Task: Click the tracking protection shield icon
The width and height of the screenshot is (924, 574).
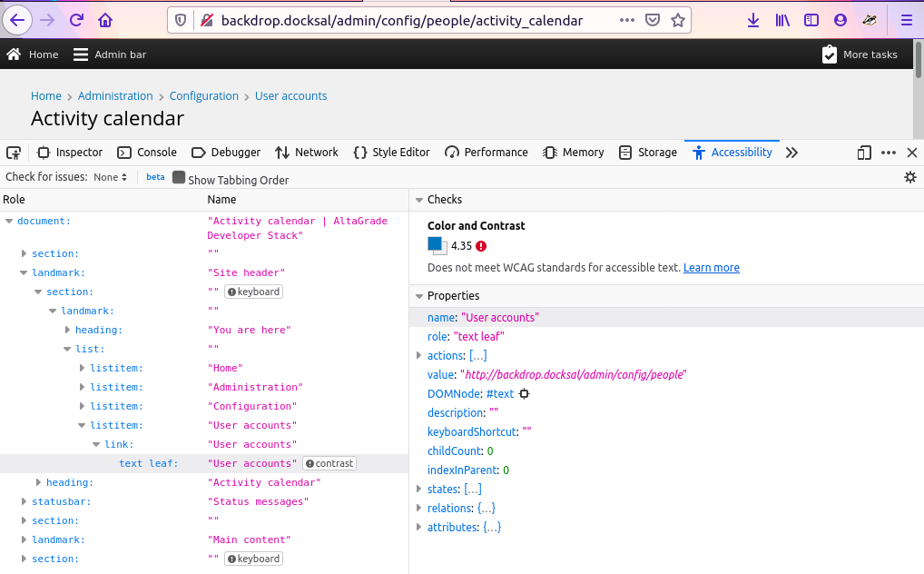Action: 181,21
